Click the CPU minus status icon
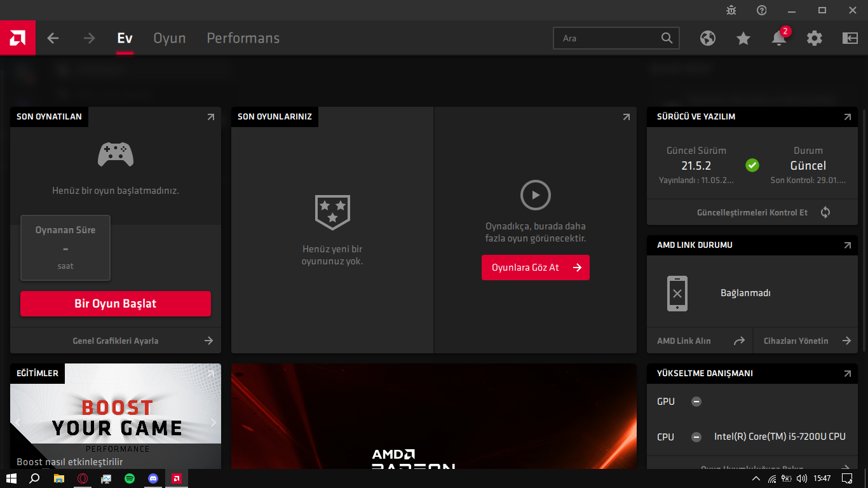868x488 pixels. (x=696, y=437)
